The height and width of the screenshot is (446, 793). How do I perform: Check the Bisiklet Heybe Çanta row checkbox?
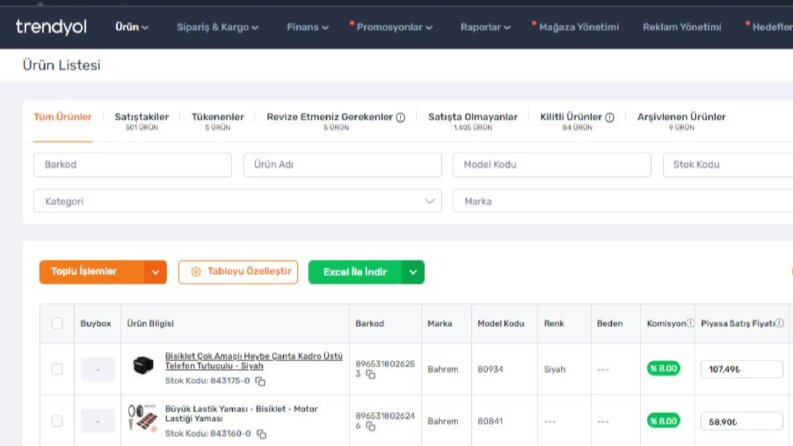(x=57, y=369)
